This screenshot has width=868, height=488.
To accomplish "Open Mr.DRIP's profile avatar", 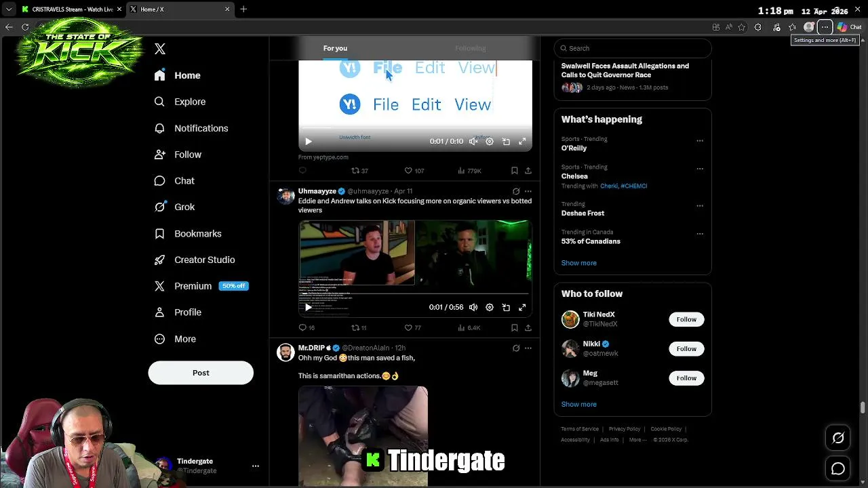I will (285, 352).
